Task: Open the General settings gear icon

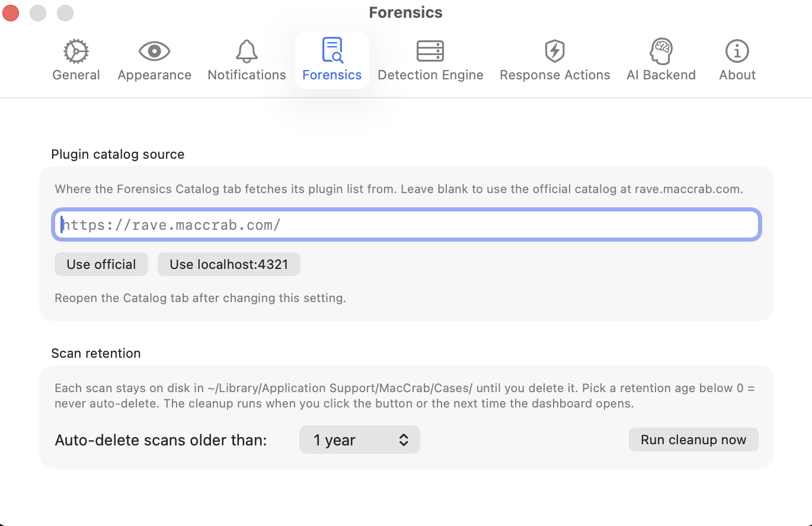Action: (x=76, y=52)
